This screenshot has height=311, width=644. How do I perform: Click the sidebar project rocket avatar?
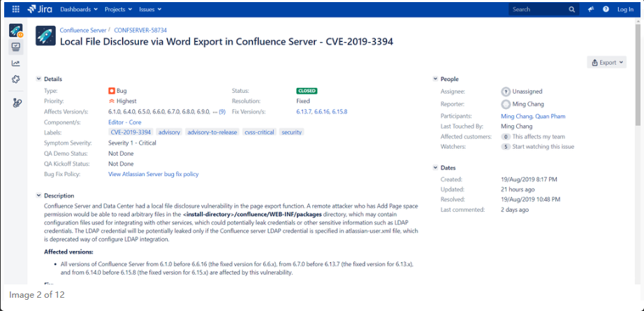[x=16, y=31]
